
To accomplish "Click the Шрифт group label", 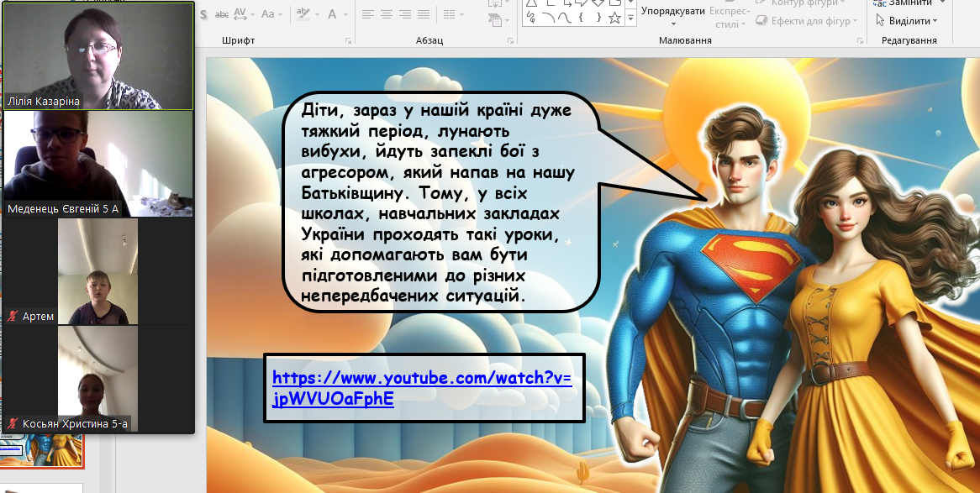I will point(238,40).
